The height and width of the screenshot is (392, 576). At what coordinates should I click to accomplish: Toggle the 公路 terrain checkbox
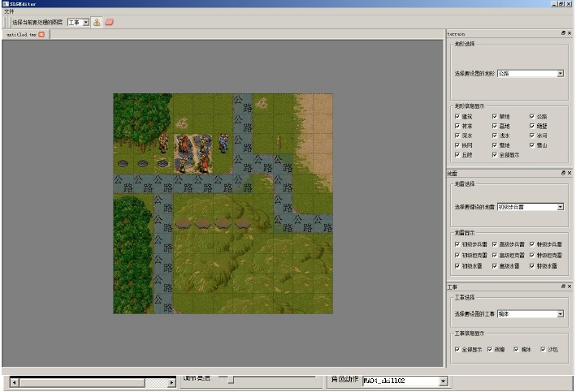coord(532,116)
